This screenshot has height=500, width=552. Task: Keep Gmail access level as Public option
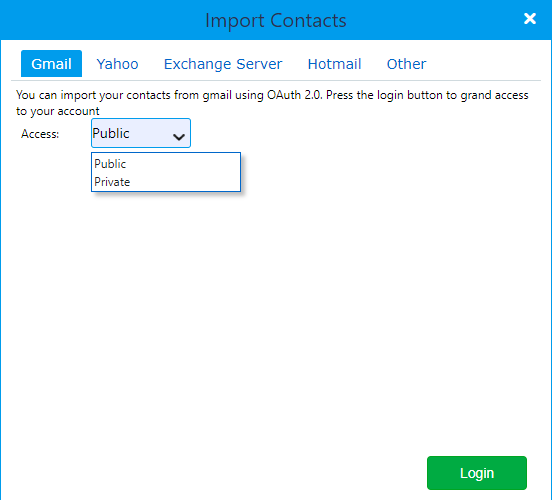coord(166,164)
